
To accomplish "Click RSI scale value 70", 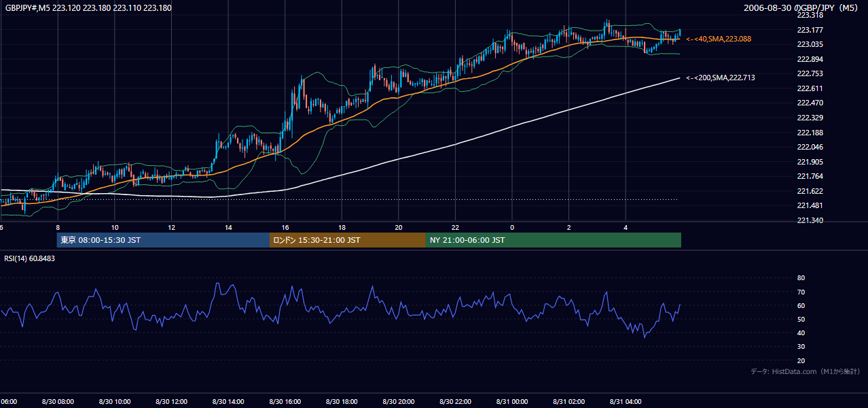I will (x=801, y=292).
